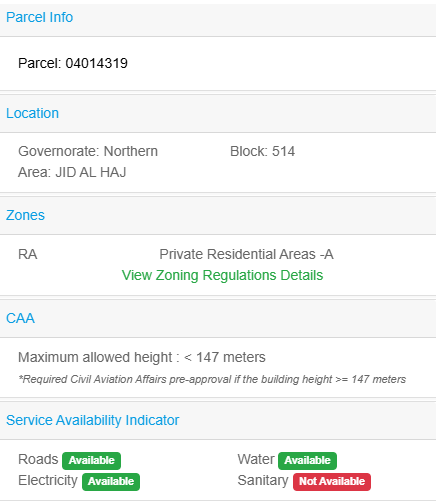436x501 pixels.
Task: Click the Electricity Available green badge
Action: 111,481
